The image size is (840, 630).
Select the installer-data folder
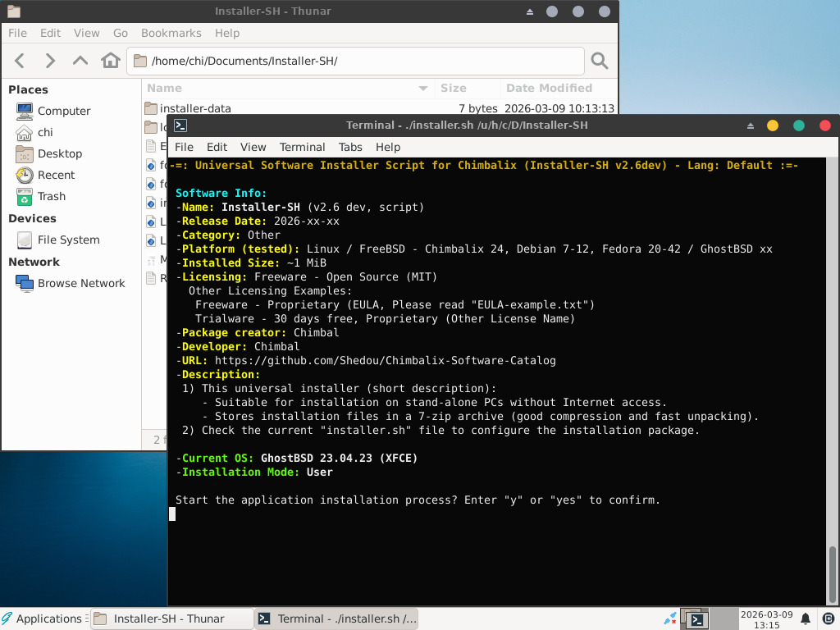click(195, 108)
